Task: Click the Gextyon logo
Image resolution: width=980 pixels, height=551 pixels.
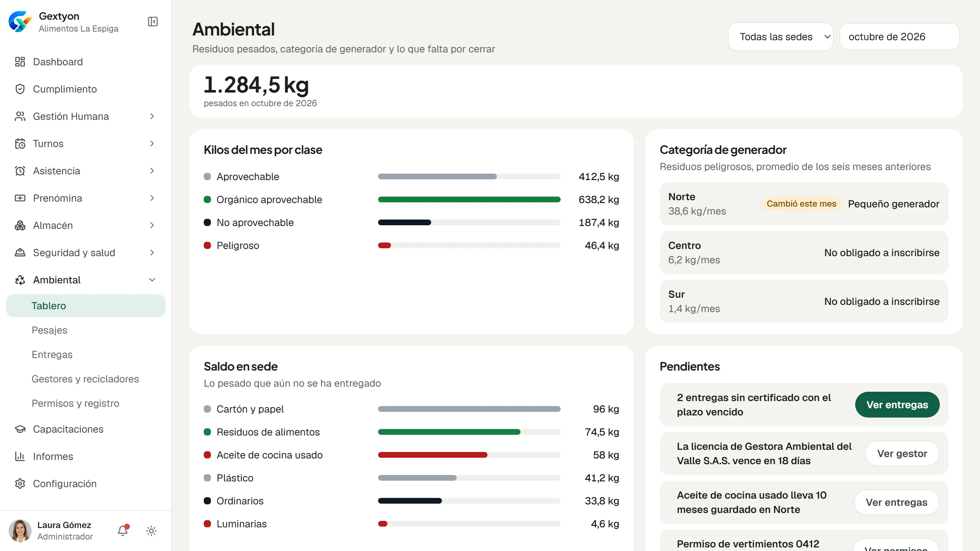Action: pos(20,22)
